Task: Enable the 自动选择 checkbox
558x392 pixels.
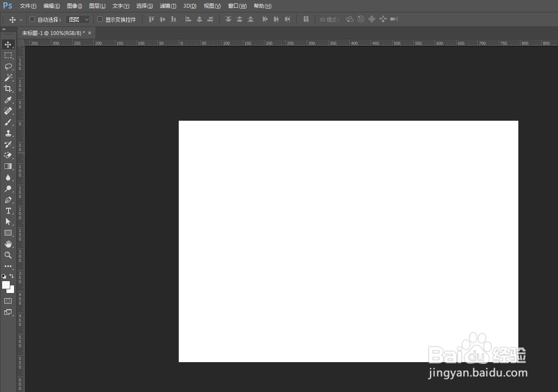Action: (x=32, y=19)
